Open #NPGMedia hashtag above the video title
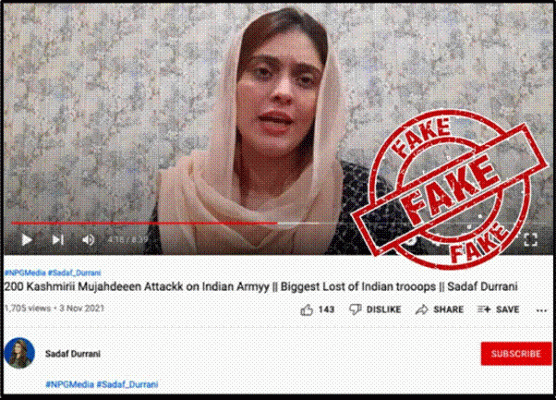 tap(25, 273)
